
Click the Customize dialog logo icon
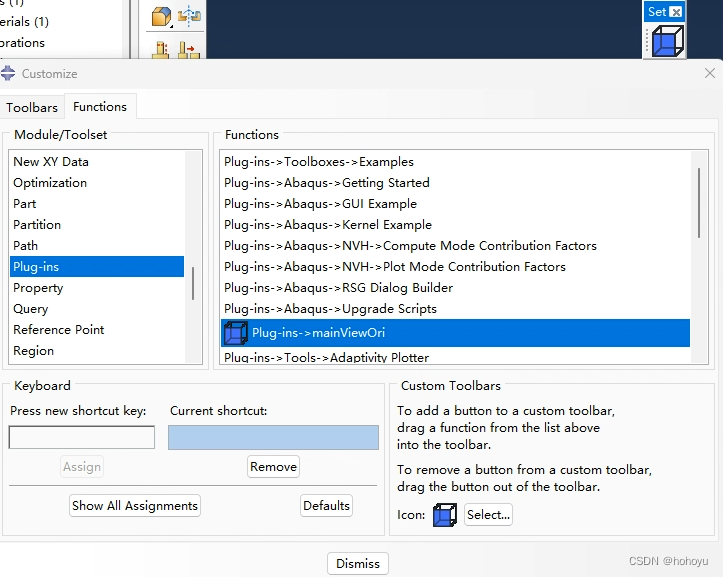click(x=8, y=73)
